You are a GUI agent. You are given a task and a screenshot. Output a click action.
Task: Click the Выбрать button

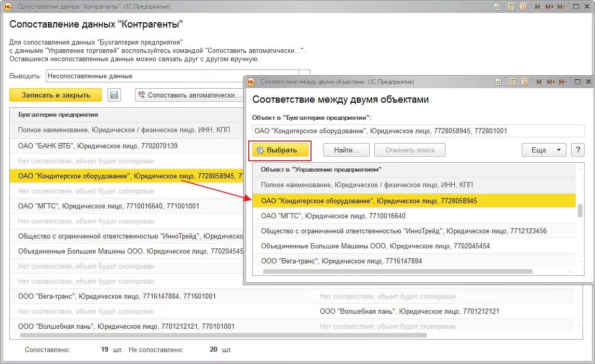click(280, 150)
